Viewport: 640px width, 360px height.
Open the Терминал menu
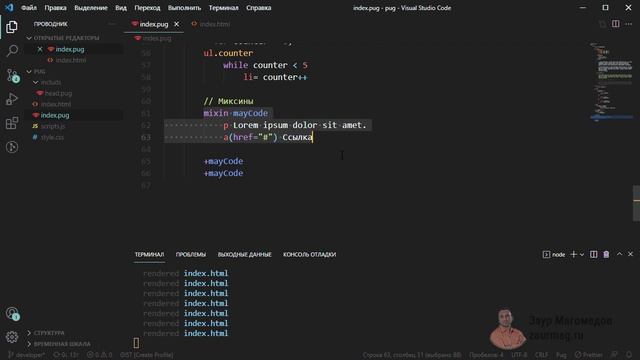click(x=223, y=8)
